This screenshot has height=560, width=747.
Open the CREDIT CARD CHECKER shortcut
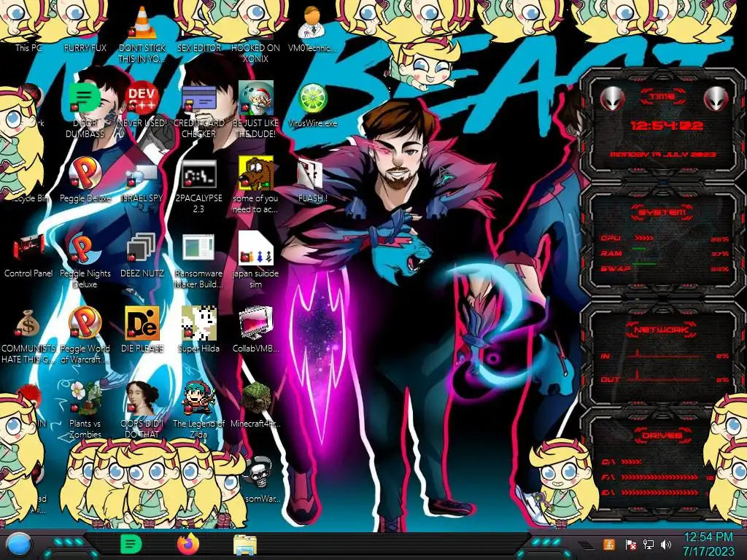click(x=198, y=109)
